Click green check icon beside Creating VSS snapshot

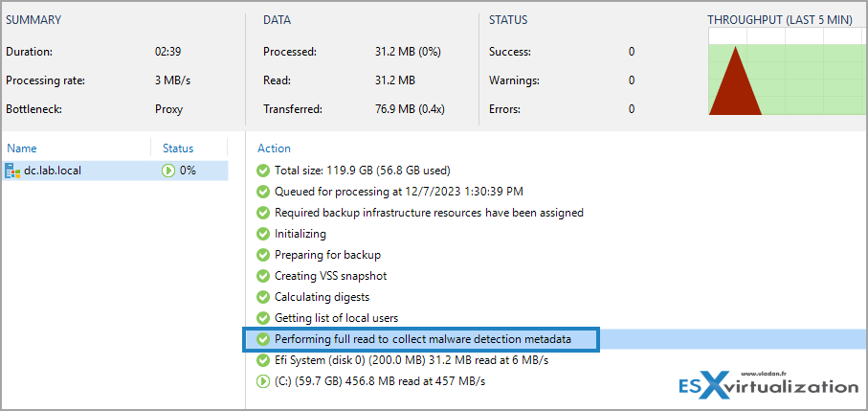tap(263, 276)
